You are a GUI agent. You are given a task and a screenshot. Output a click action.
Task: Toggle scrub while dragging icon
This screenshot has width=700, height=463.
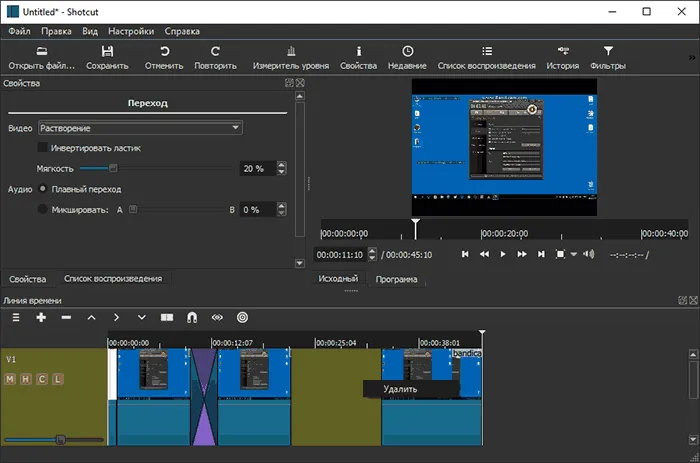click(x=217, y=317)
